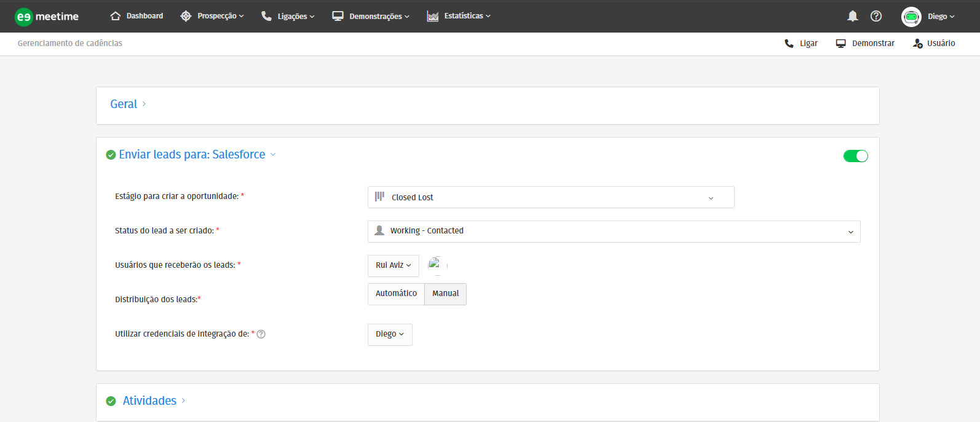Select Automático lead distribution
Screen dimensions: 980x422
pos(396,294)
